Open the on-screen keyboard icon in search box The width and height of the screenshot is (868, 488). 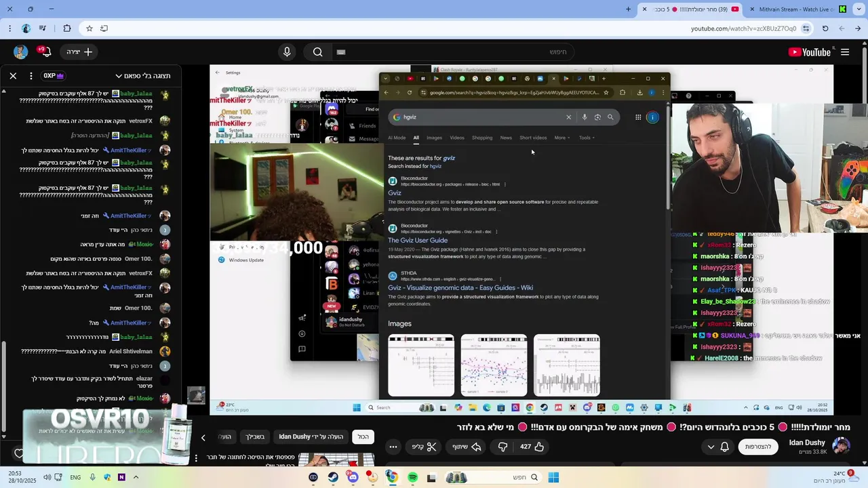(x=341, y=52)
